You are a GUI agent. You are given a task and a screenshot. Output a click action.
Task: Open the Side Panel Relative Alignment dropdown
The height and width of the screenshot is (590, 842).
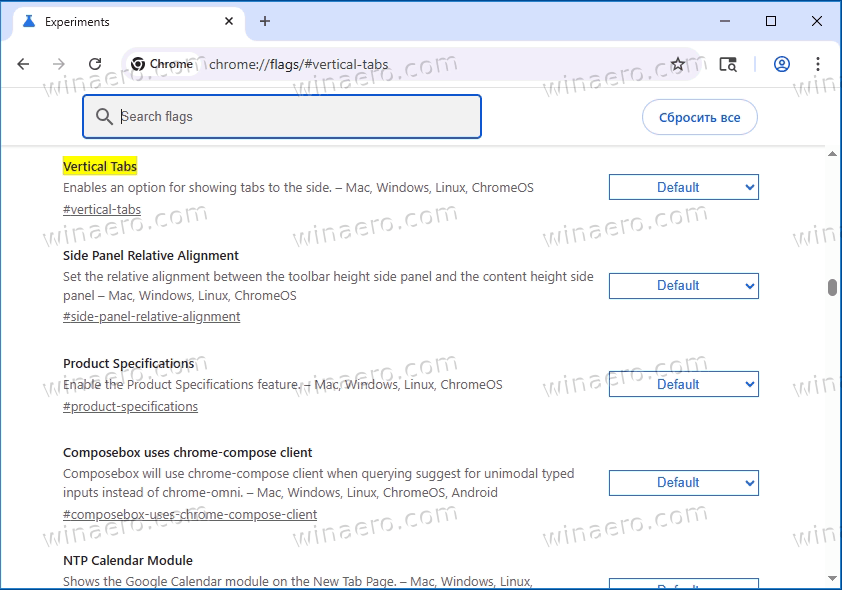point(684,286)
